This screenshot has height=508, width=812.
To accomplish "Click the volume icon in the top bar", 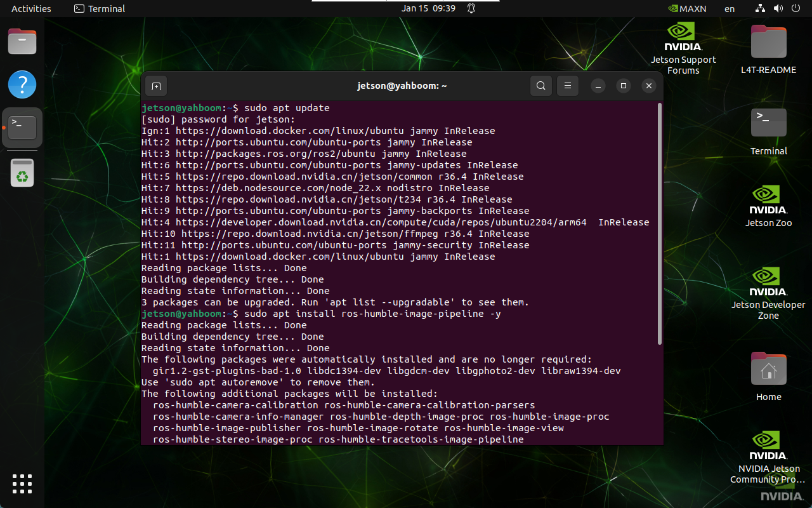I will (778, 9).
